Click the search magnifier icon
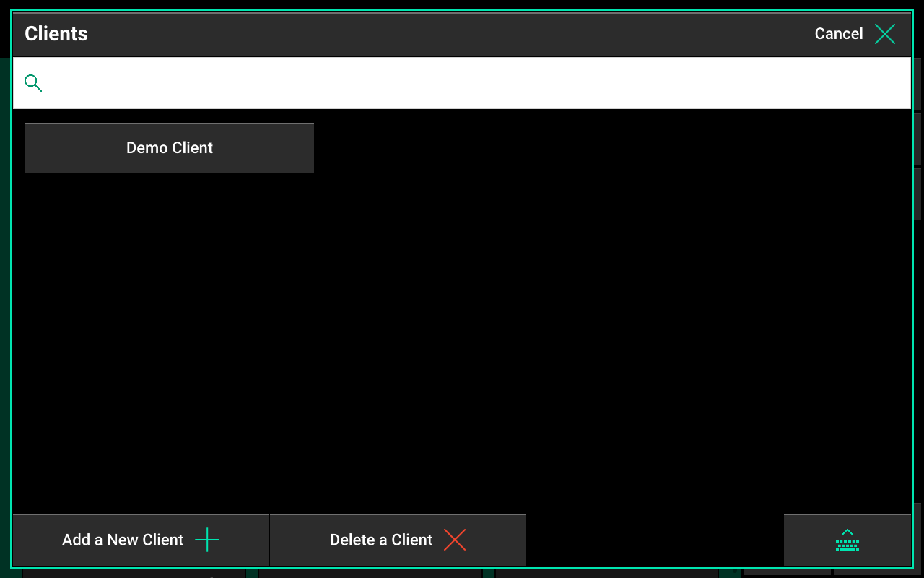The width and height of the screenshot is (924, 578). pyautogui.click(x=33, y=83)
